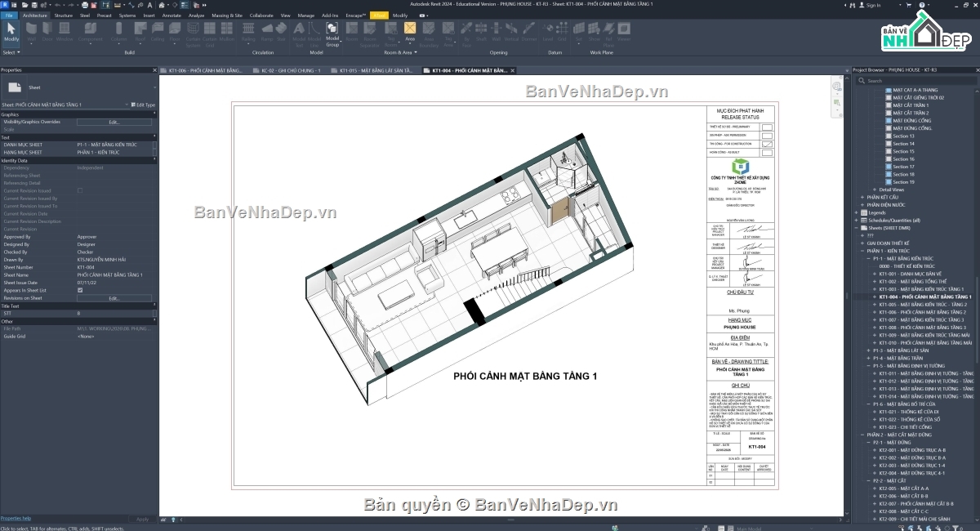Toggle Appears In Sheet List checkbox

click(x=80, y=290)
